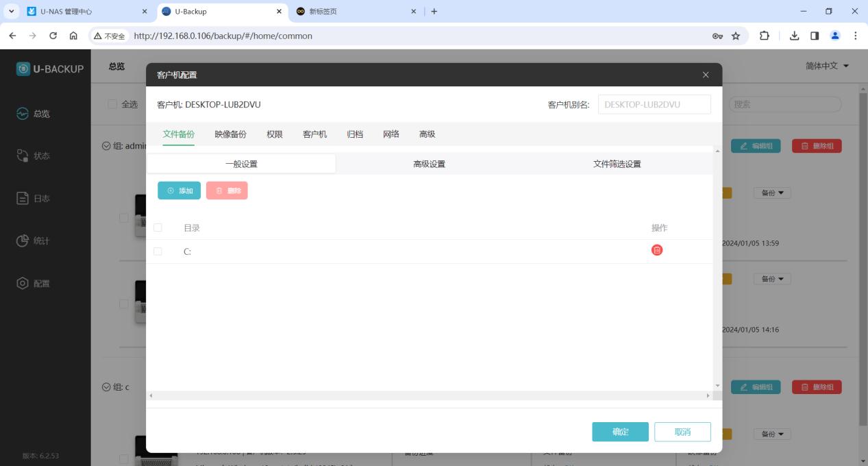The height and width of the screenshot is (466, 868).
Task: Open the 统计 statistics sidebar icon
Action: [x=23, y=241]
